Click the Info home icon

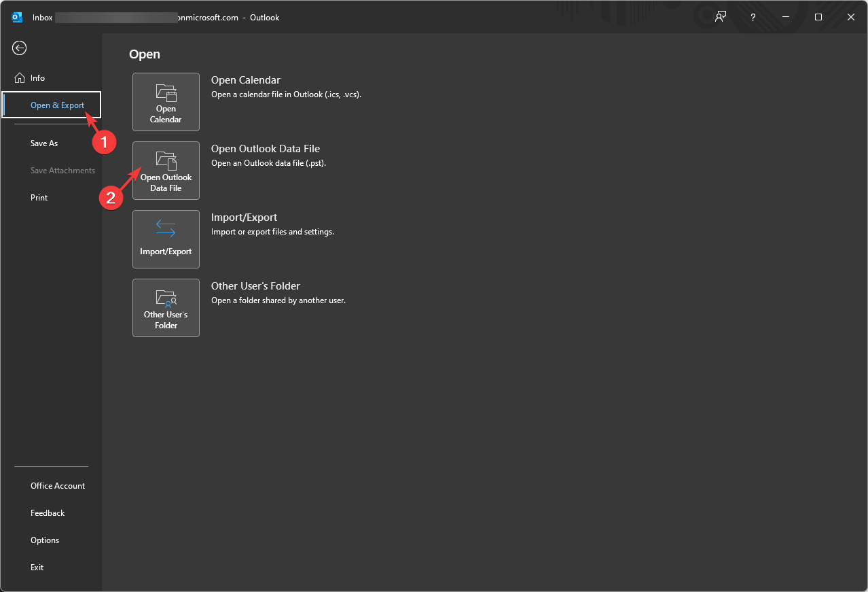(x=19, y=78)
